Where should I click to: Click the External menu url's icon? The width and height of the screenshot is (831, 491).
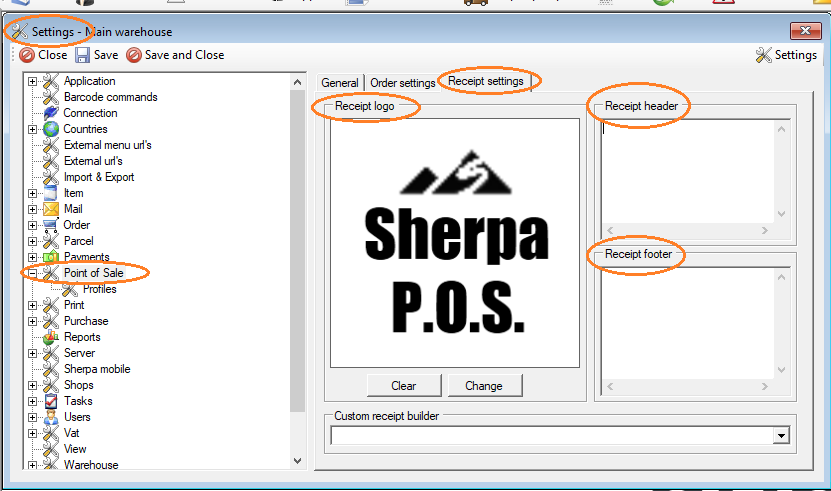pos(51,145)
